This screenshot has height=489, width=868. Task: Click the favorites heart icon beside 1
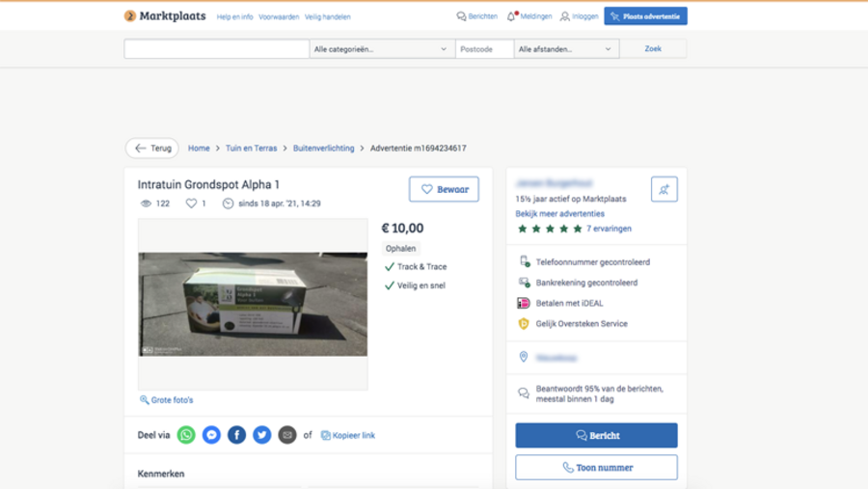coord(191,204)
